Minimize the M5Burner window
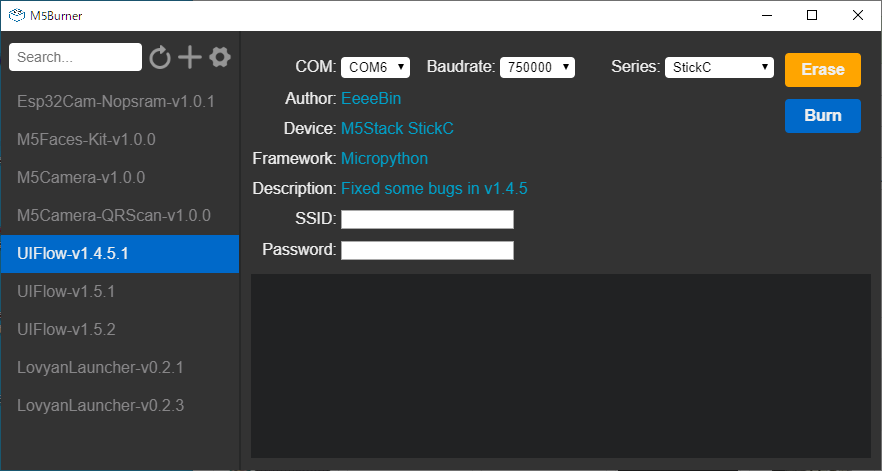 point(766,15)
